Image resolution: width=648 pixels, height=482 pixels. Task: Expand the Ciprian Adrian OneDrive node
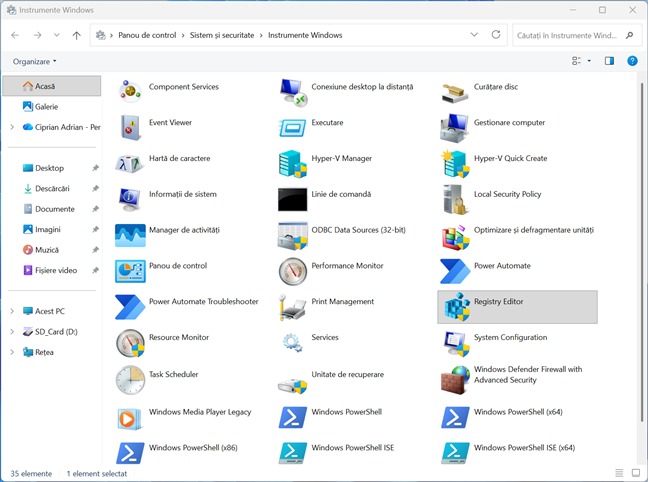pyautogui.click(x=12, y=127)
